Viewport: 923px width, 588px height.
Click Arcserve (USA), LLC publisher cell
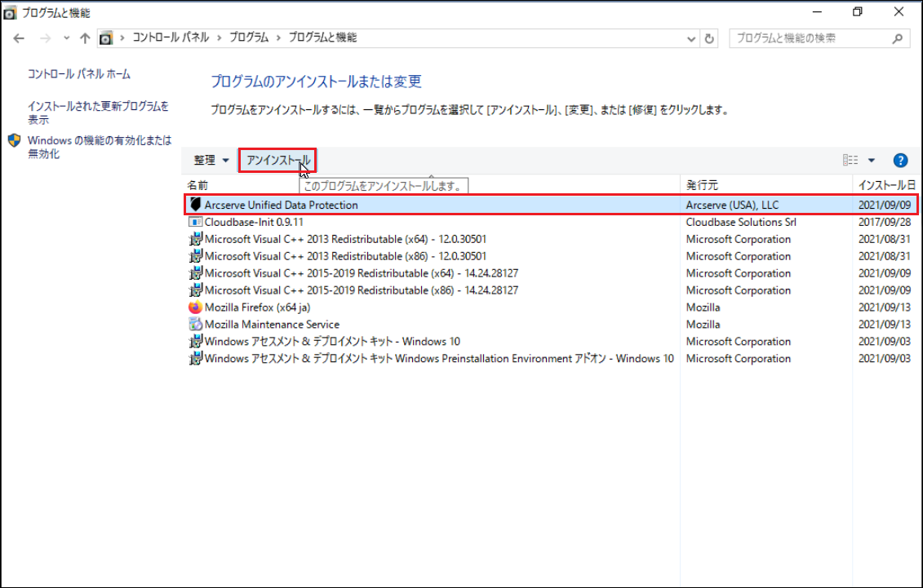click(x=732, y=205)
